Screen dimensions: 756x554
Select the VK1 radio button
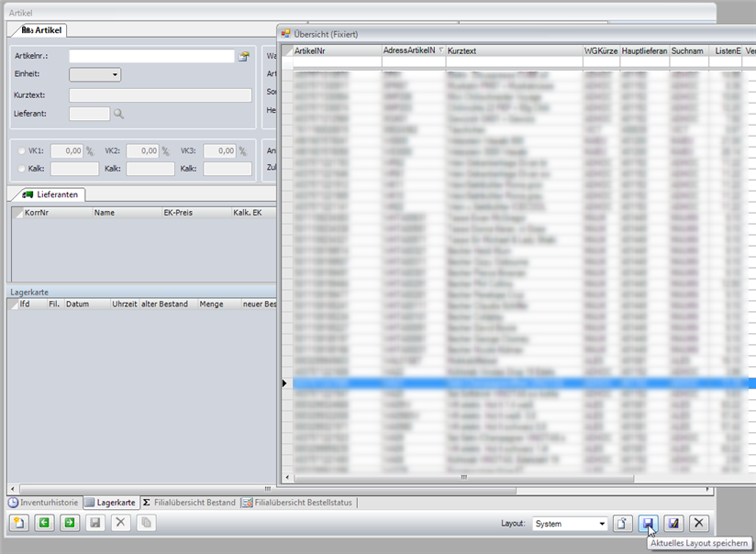click(22, 150)
